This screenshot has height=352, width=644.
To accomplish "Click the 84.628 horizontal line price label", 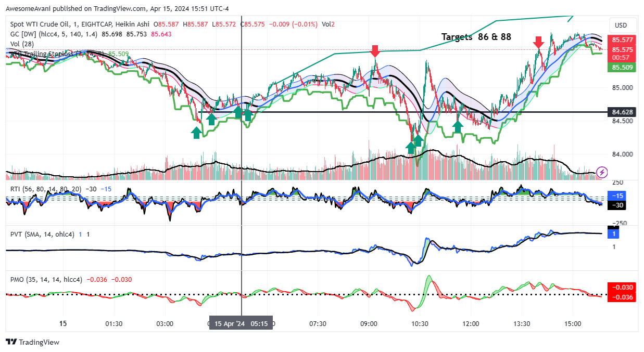I will 622,112.
